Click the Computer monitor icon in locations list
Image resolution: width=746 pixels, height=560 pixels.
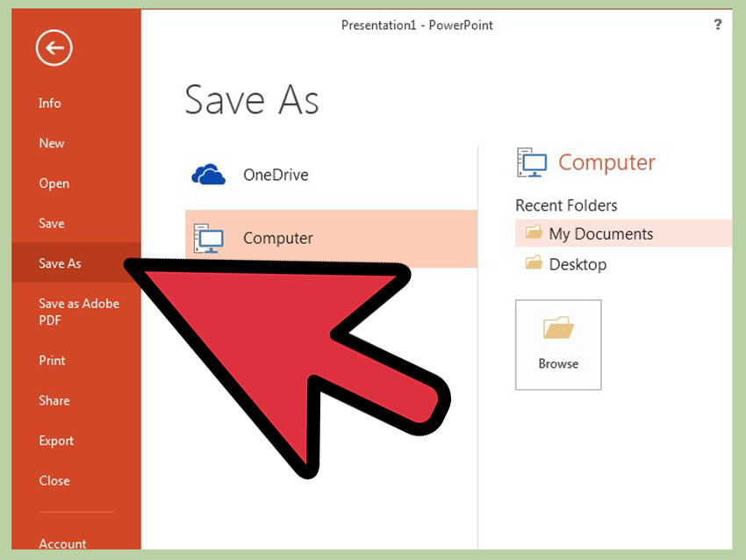pos(208,239)
